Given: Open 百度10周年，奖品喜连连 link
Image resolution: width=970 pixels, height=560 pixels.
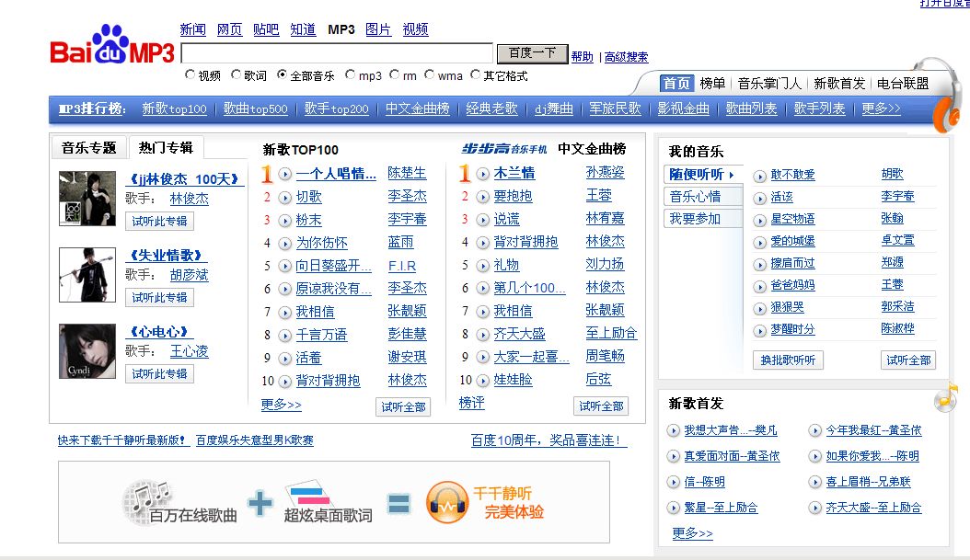Looking at the screenshot, I should coord(549,440).
